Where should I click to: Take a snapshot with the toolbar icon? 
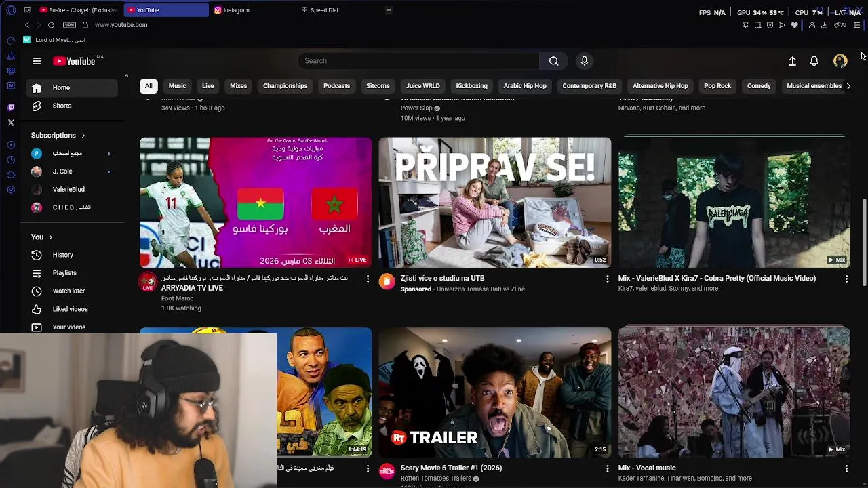(x=757, y=25)
